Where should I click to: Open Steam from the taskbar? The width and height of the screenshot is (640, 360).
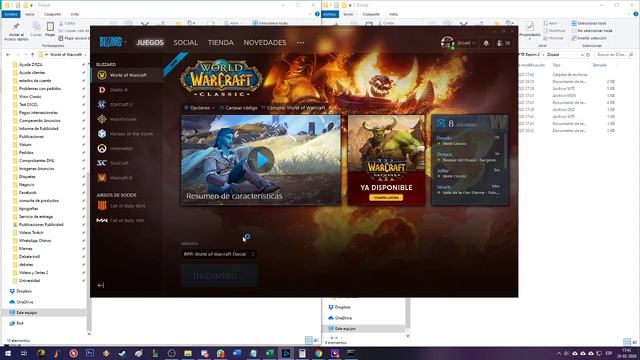click(x=122, y=353)
